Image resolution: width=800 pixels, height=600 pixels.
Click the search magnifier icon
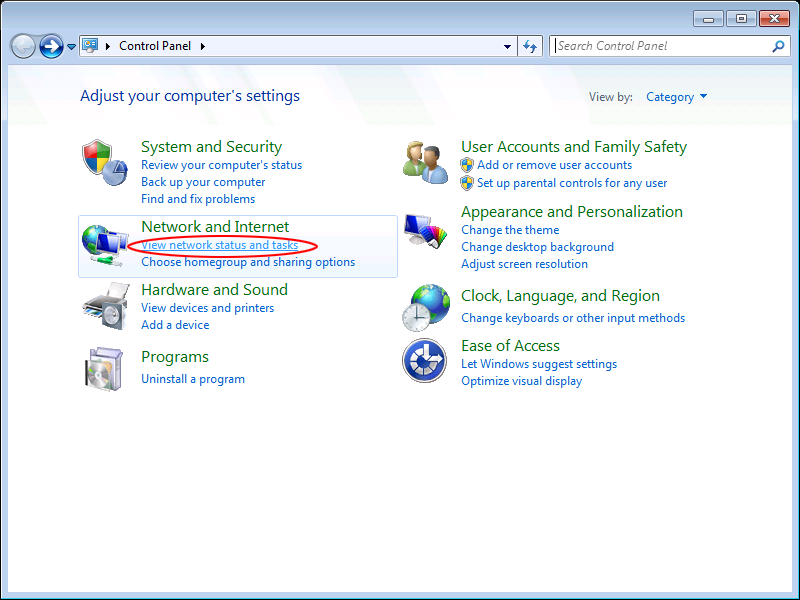778,46
